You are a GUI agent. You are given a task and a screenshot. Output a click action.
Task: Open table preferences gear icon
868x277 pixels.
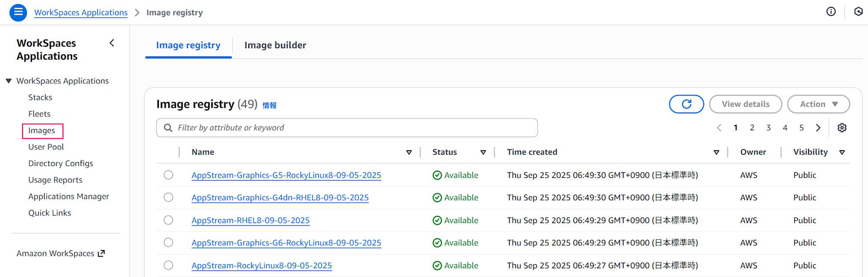[x=842, y=128]
